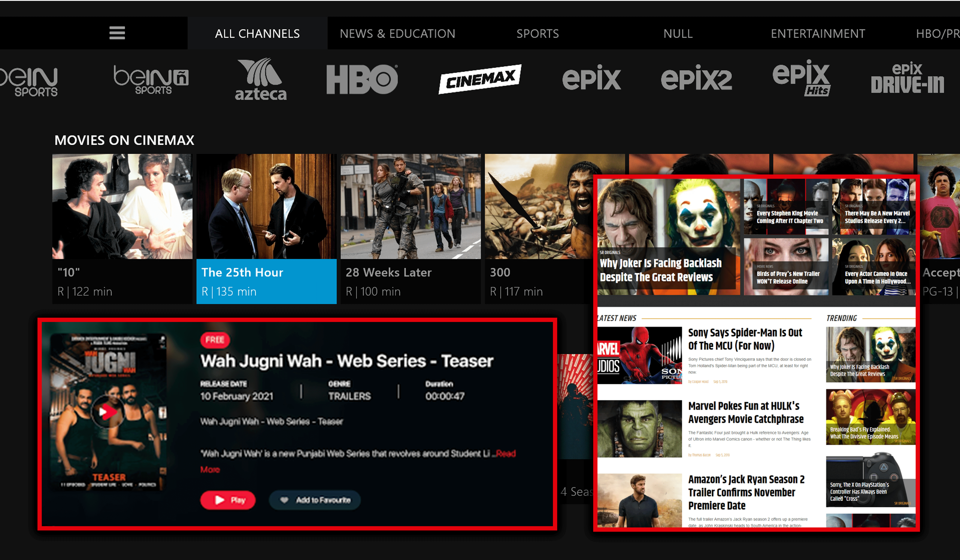Expand description with Read More link

pyautogui.click(x=506, y=453)
